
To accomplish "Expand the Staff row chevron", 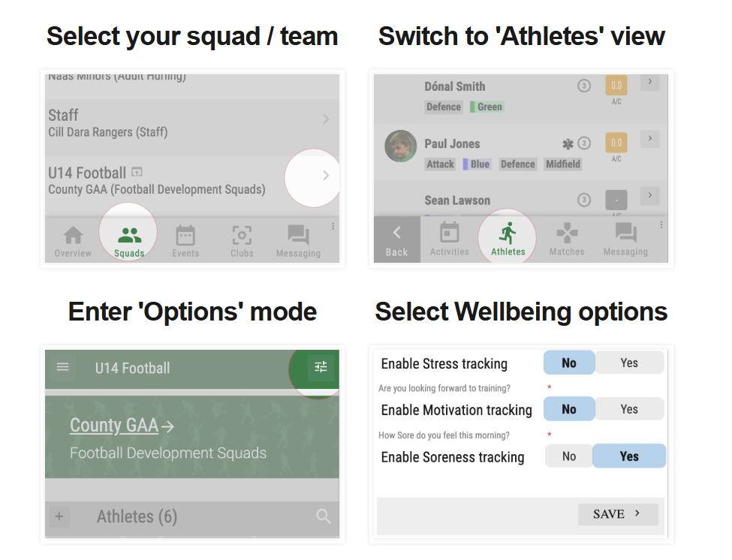I will [326, 119].
